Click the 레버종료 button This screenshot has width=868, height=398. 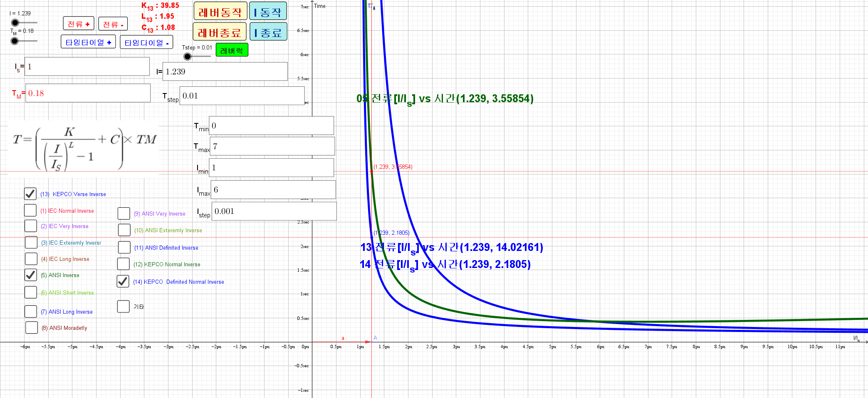220,32
